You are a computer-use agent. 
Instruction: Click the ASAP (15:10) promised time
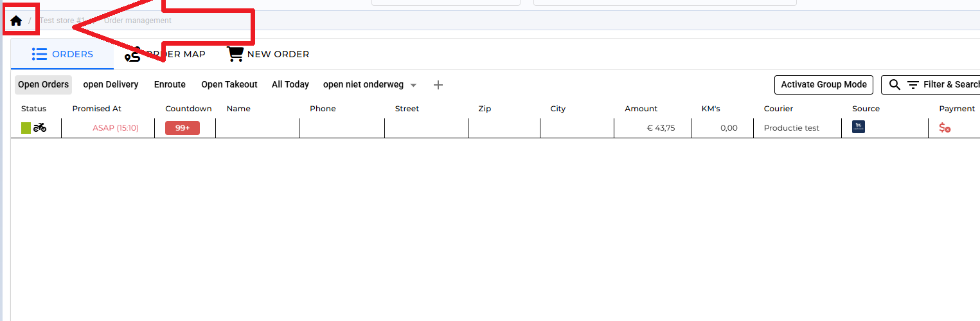click(115, 128)
